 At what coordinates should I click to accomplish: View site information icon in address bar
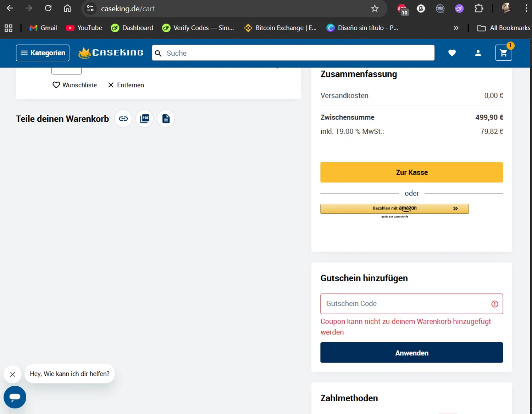[x=90, y=8]
